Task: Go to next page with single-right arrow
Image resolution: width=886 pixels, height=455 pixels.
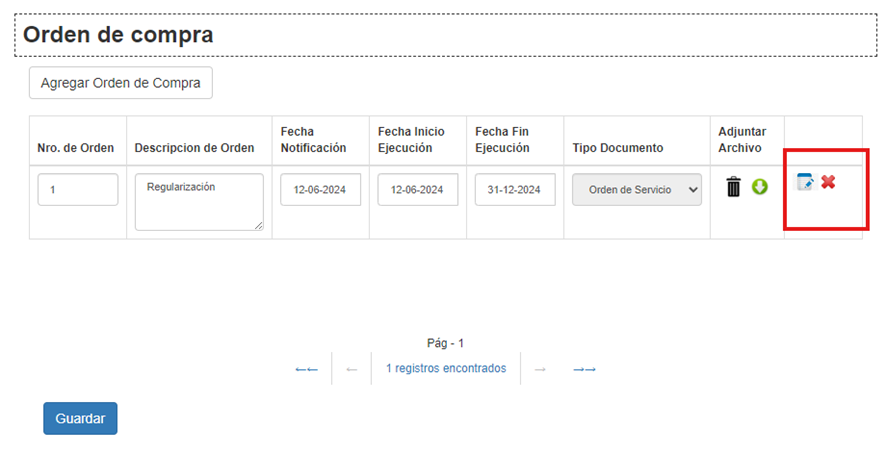Action: coord(540,369)
